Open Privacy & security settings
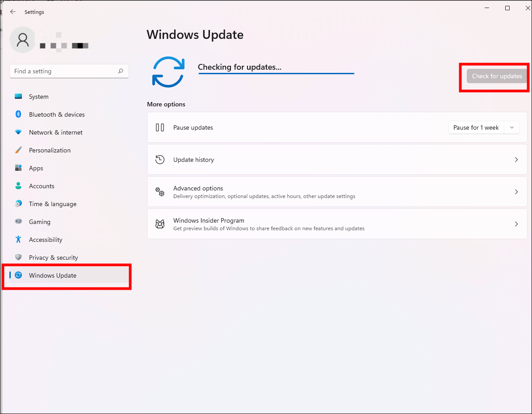This screenshot has height=414, width=532. click(x=18, y=257)
